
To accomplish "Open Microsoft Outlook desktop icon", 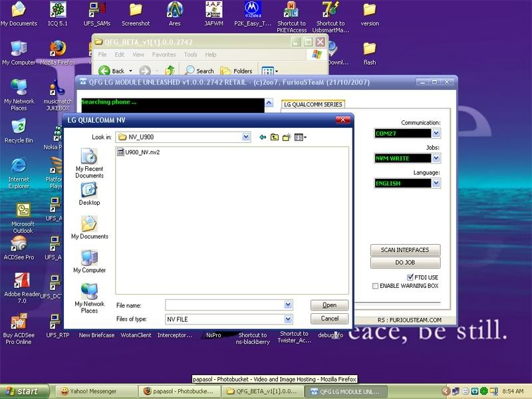I will click(x=23, y=218).
